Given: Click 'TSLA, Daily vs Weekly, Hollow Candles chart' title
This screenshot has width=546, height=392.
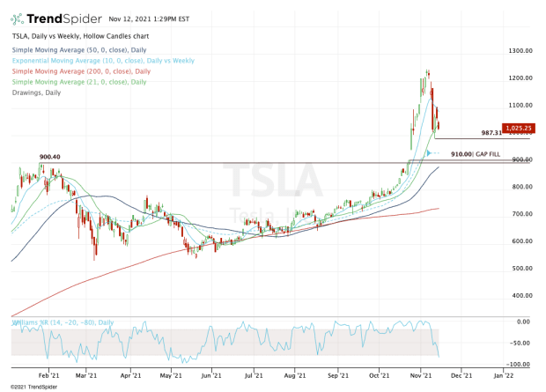Looking at the screenshot, I should coord(80,36).
